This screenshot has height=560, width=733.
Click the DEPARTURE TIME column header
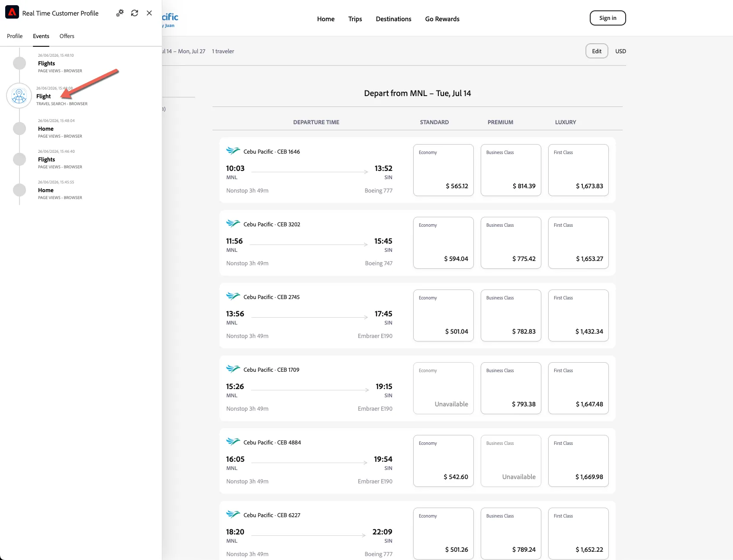point(316,122)
